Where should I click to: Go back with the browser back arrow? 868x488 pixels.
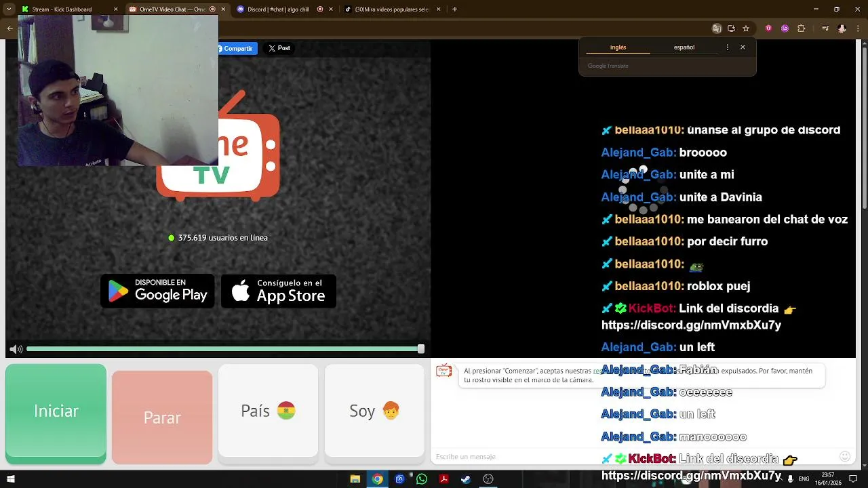click(9, 28)
